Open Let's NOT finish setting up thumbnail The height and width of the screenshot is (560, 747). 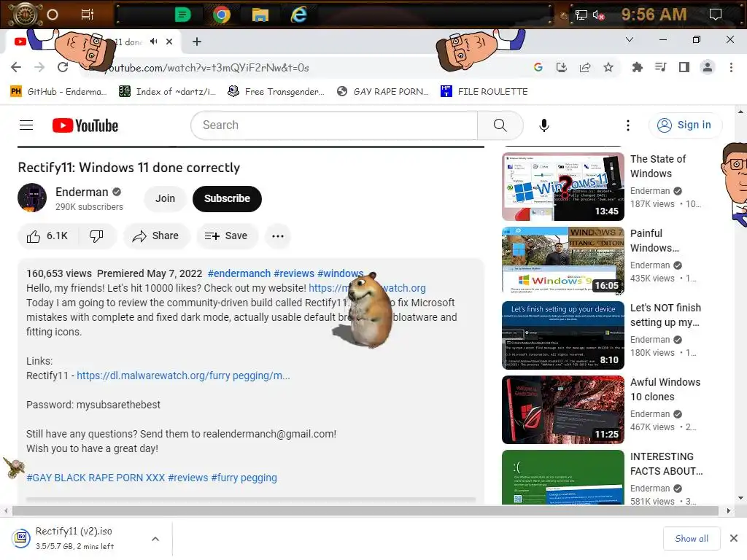click(x=562, y=335)
